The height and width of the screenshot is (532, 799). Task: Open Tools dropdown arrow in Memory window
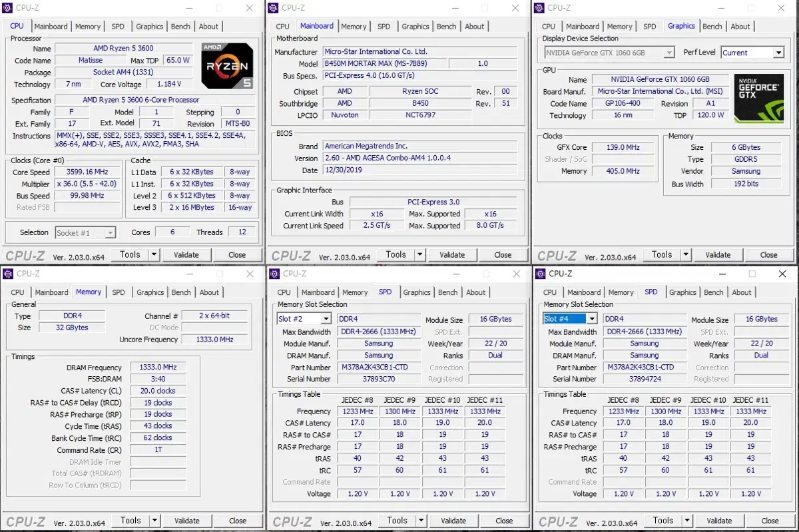point(154,521)
